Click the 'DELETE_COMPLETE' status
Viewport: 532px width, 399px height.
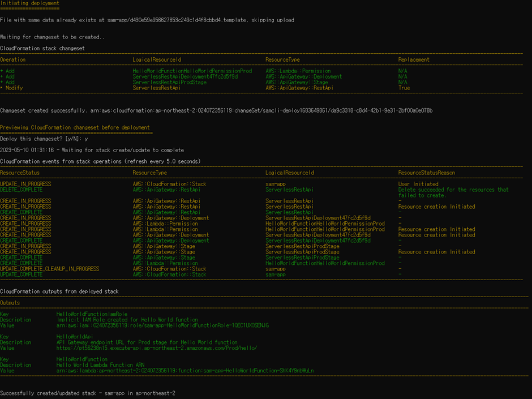[x=22, y=190]
